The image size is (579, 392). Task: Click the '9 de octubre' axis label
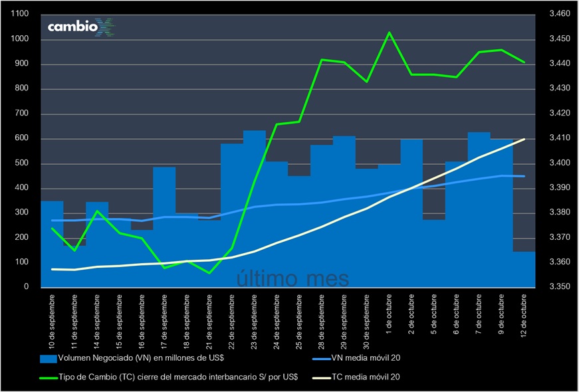click(x=501, y=314)
